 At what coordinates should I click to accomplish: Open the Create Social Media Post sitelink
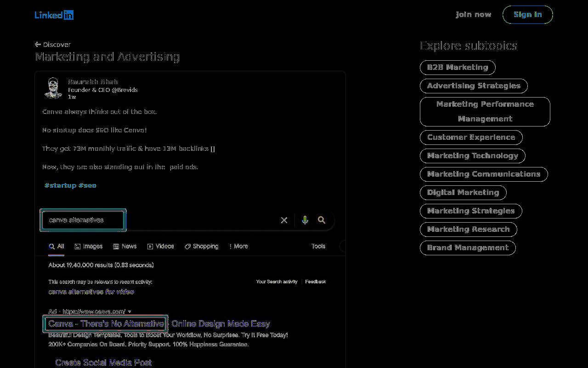point(103,362)
